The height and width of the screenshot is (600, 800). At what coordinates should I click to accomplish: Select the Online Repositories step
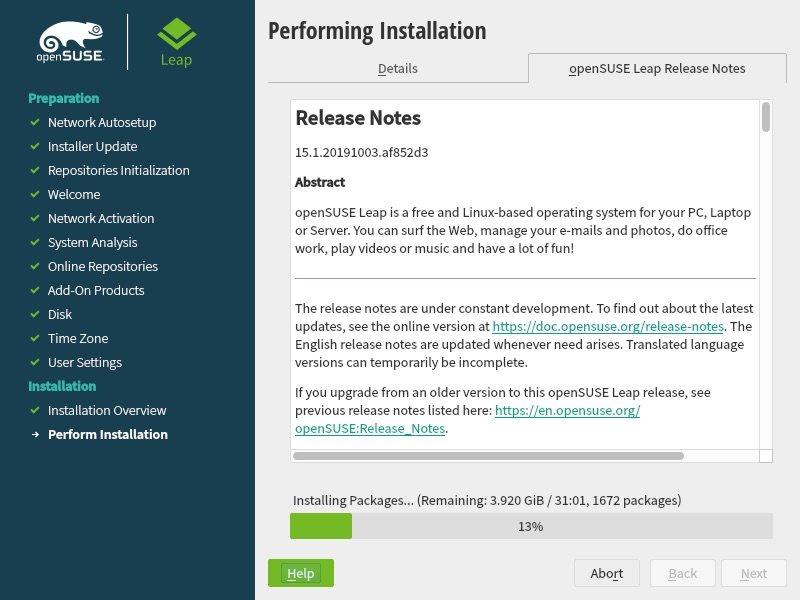click(x=103, y=266)
